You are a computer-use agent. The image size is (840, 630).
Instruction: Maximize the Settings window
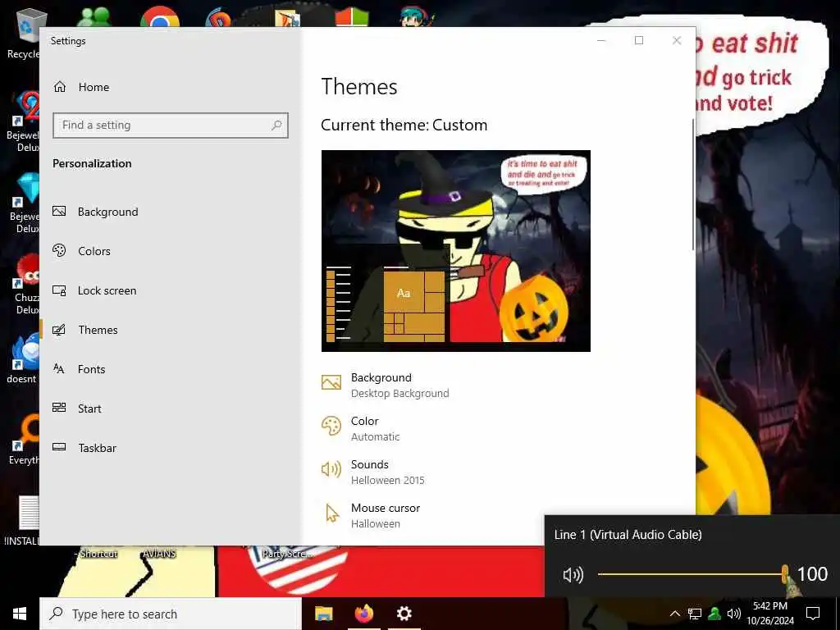[638, 41]
